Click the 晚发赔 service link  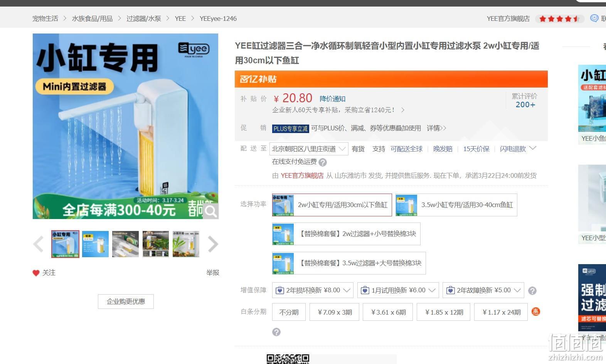click(x=443, y=149)
